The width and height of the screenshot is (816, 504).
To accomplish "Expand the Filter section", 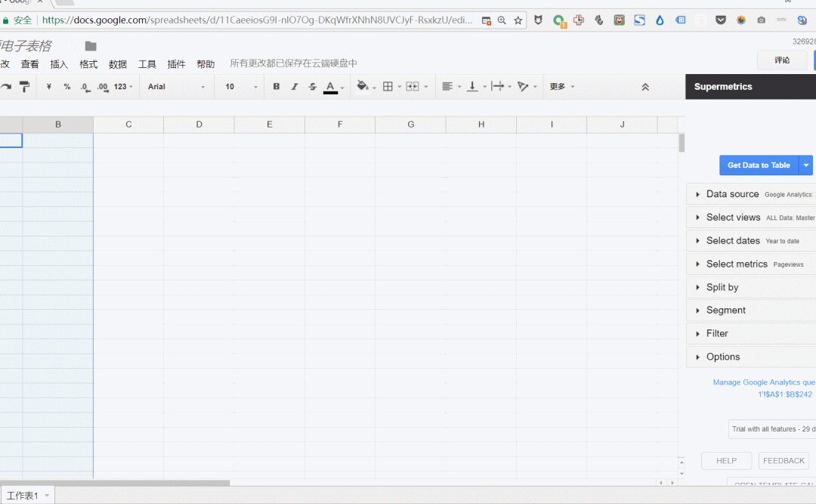I will pos(751,334).
